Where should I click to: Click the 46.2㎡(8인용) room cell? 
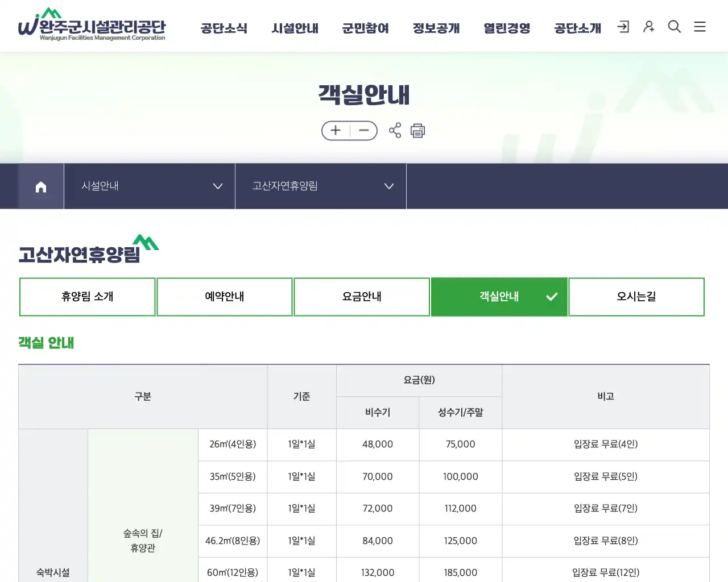(233, 541)
